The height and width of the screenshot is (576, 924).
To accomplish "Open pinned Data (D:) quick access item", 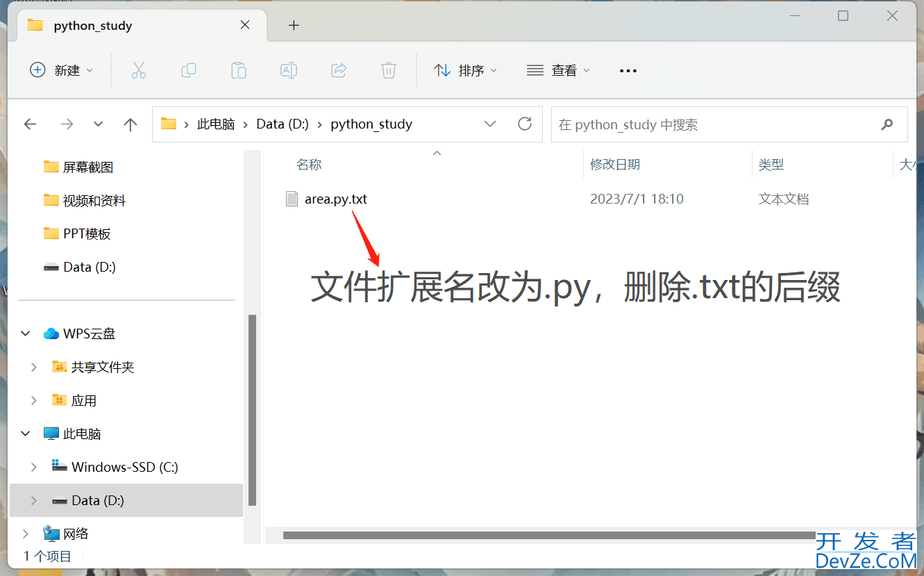I will [x=80, y=267].
